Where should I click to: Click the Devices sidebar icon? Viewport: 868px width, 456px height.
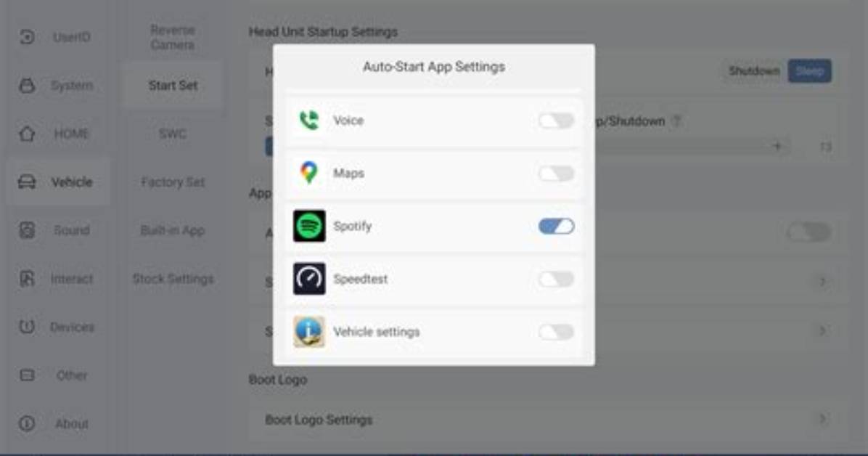pyautogui.click(x=27, y=326)
